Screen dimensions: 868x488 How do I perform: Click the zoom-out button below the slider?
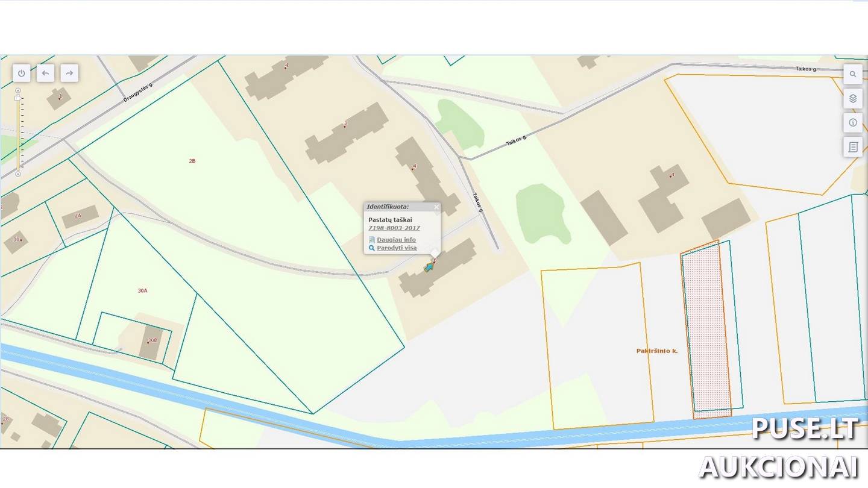(18, 174)
